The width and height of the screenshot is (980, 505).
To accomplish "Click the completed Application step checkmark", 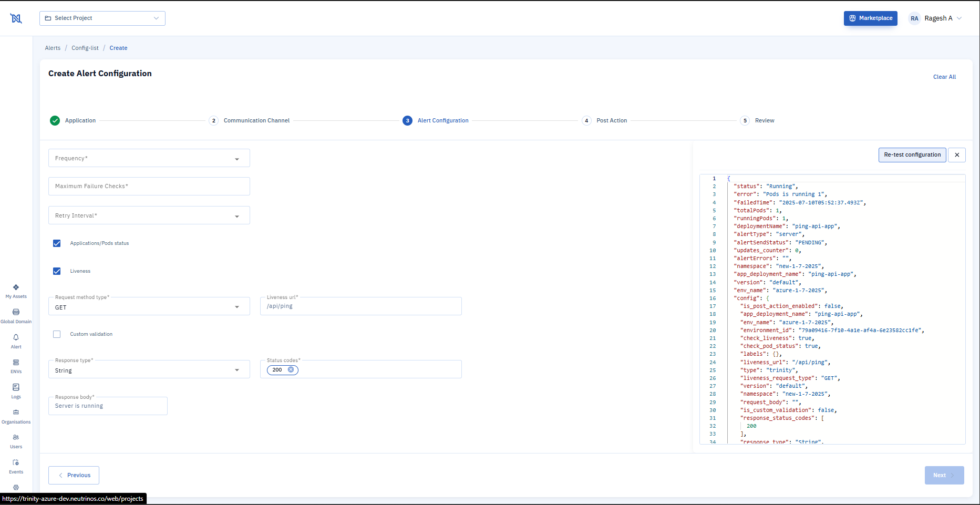I will tap(55, 120).
